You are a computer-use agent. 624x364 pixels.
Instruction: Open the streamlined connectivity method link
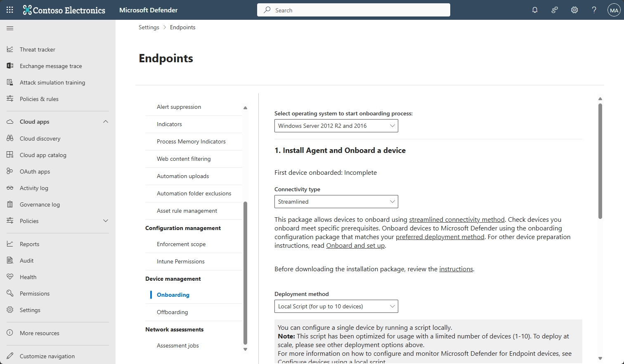tap(456, 219)
